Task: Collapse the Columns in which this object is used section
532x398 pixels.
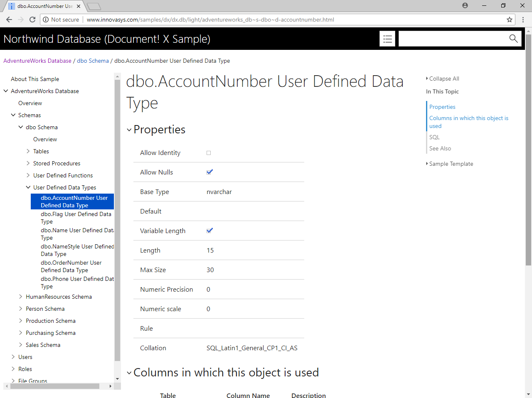Action: 129,373
